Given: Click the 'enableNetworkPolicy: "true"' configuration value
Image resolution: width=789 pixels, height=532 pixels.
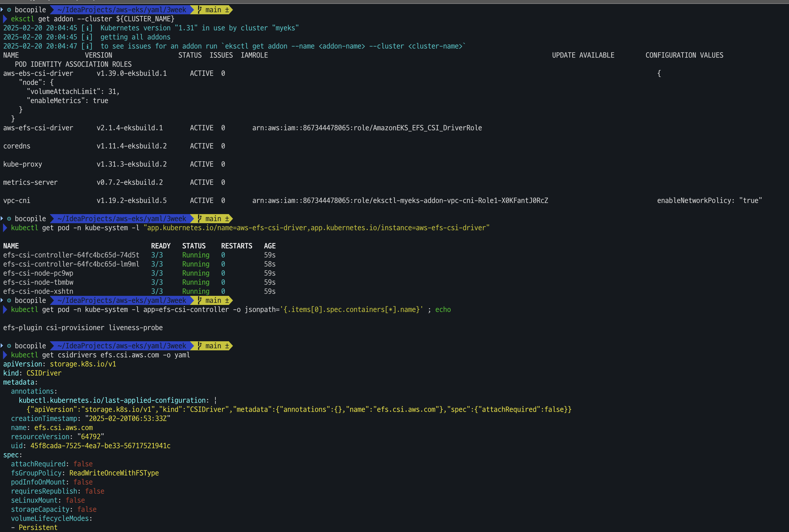Looking at the screenshot, I should [709, 200].
